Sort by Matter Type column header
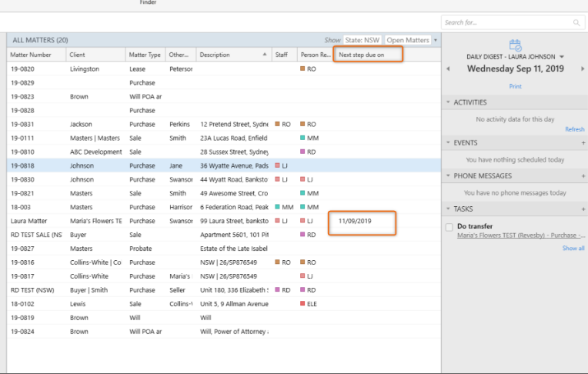This screenshot has height=374, width=588. point(145,55)
